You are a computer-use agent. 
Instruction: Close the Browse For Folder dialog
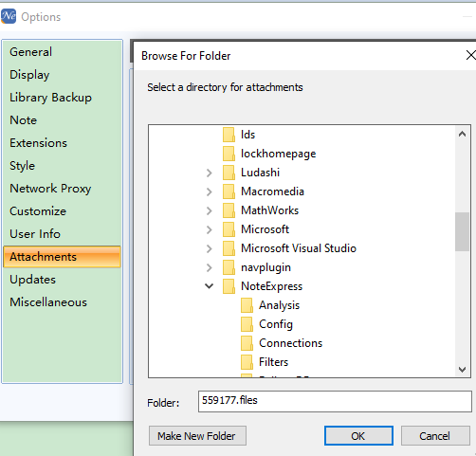pos(470,55)
